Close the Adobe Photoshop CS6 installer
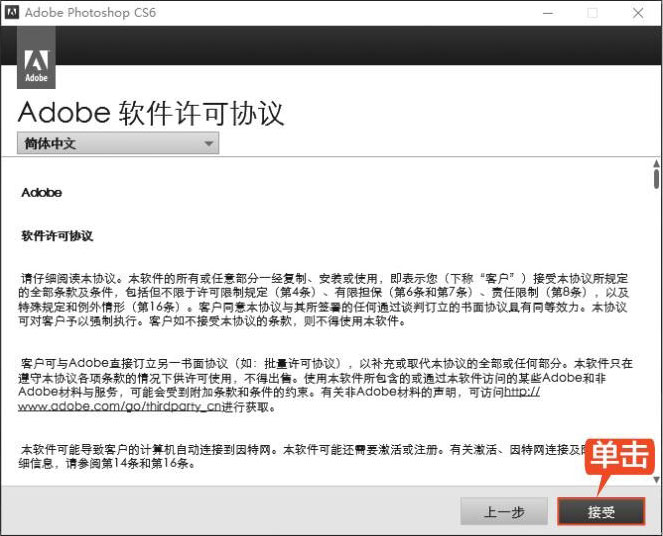Image resolution: width=663 pixels, height=536 pixels. click(637, 13)
